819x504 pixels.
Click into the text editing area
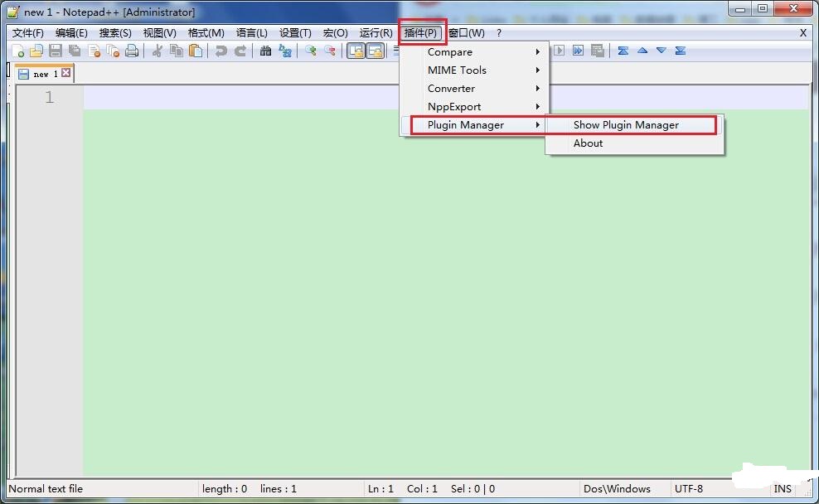(x=445, y=282)
